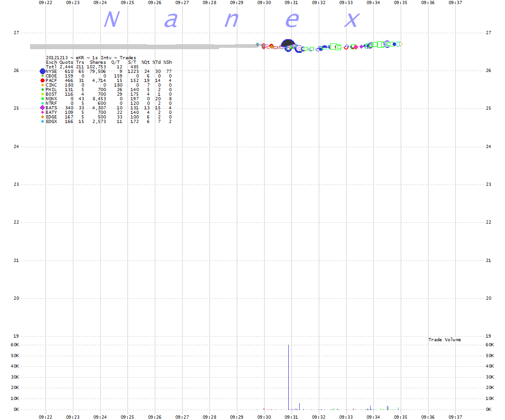The width and height of the screenshot is (505, 420).
Task: Click the CINC orange dot in legend
Action: 42,85
